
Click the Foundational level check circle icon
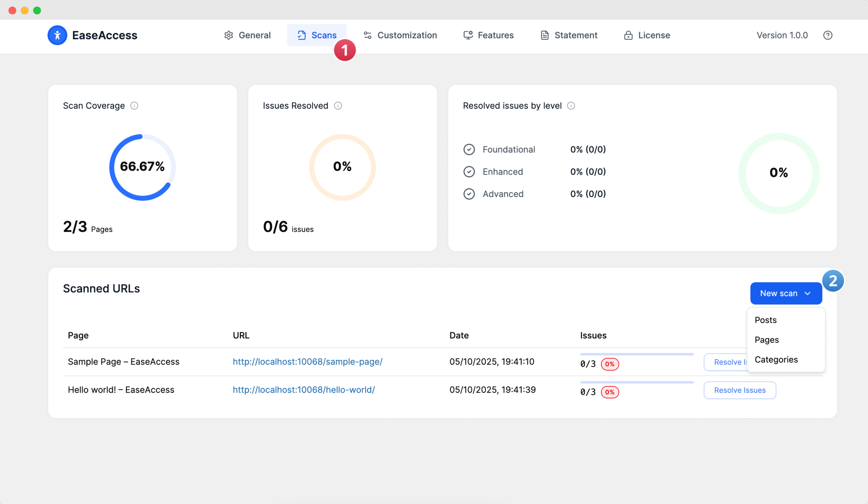pos(469,150)
